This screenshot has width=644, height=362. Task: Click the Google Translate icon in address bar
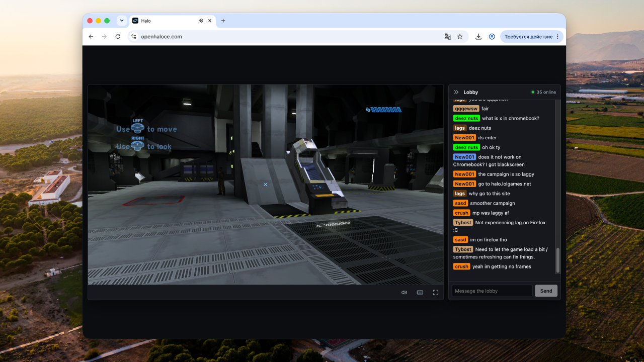tap(448, 37)
